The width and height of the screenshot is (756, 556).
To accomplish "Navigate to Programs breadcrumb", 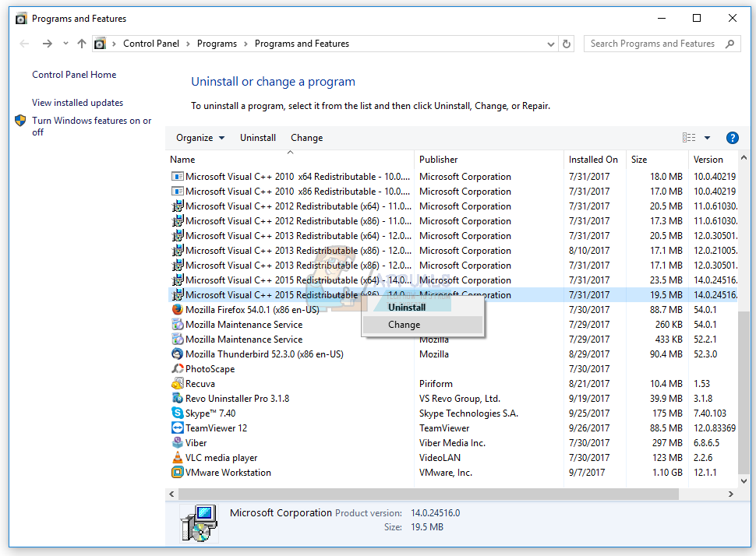I will pyautogui.click(x=217, y=44).
